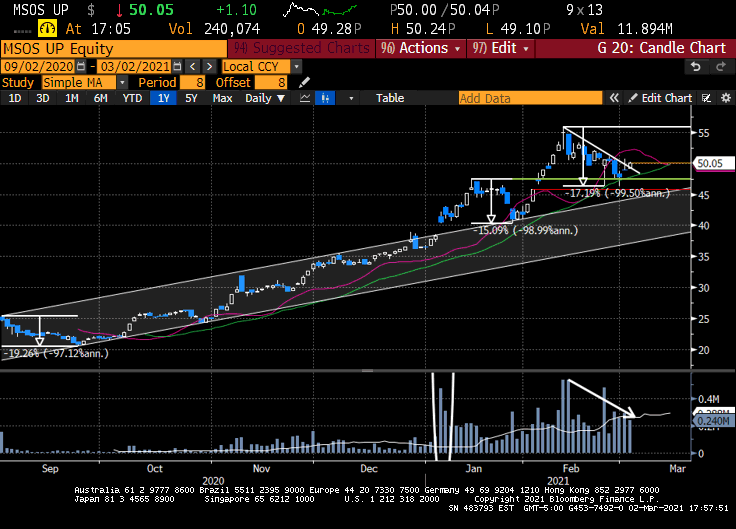736x529 pixels.
Task: Click the +1.10 net change value
Action: click(236, 9)
